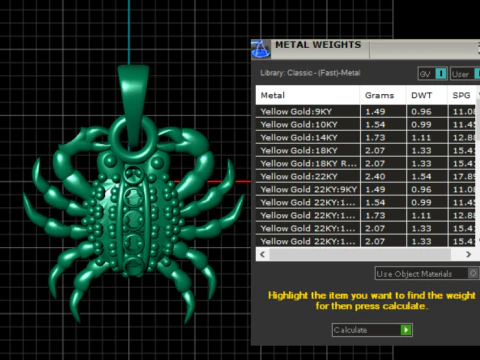480x360 pixels.
Task: Click the Calculate button
Action: (x=372, y=330)
